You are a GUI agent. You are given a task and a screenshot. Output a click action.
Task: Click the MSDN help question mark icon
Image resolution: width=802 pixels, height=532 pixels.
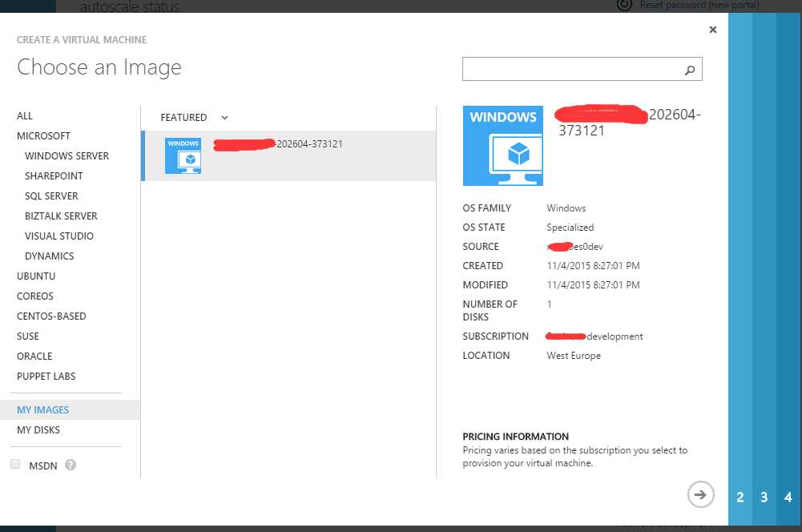71,465
